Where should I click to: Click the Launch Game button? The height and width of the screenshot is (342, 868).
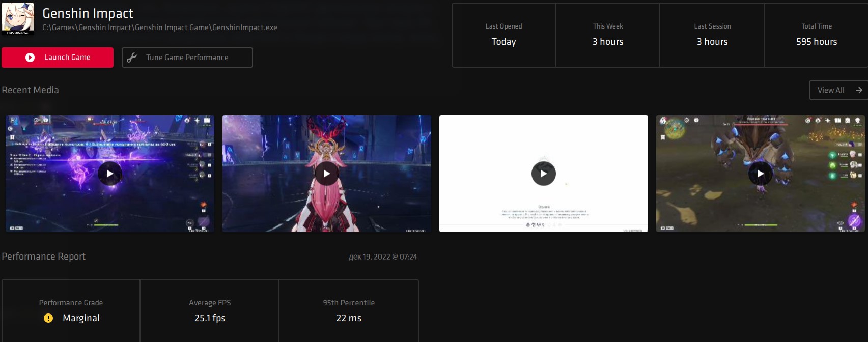click(58, 58)
